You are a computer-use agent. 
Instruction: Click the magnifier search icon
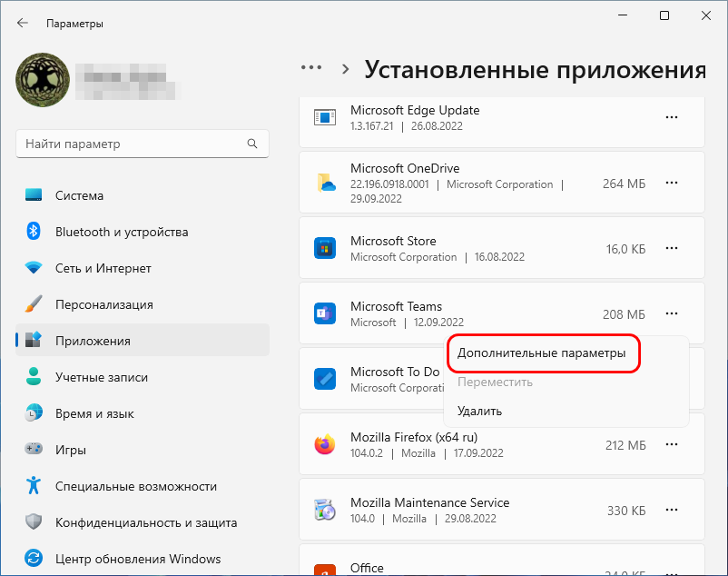252,144
